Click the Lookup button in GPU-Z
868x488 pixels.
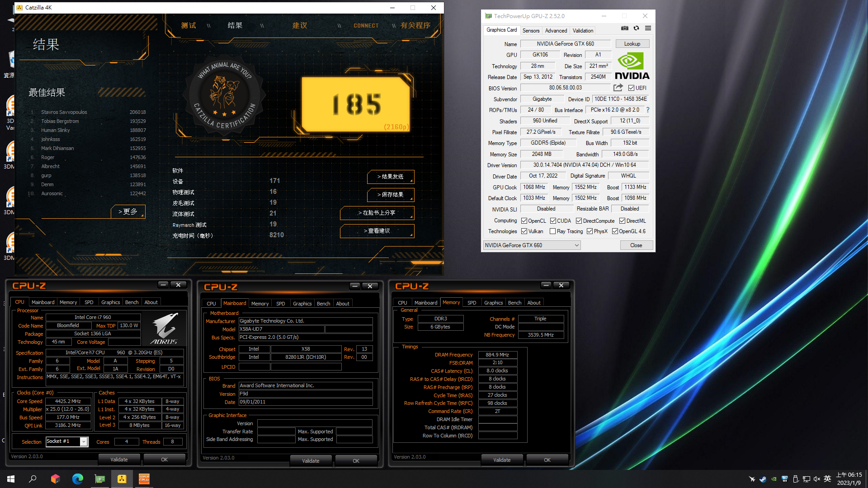click(x=632, y=44)
